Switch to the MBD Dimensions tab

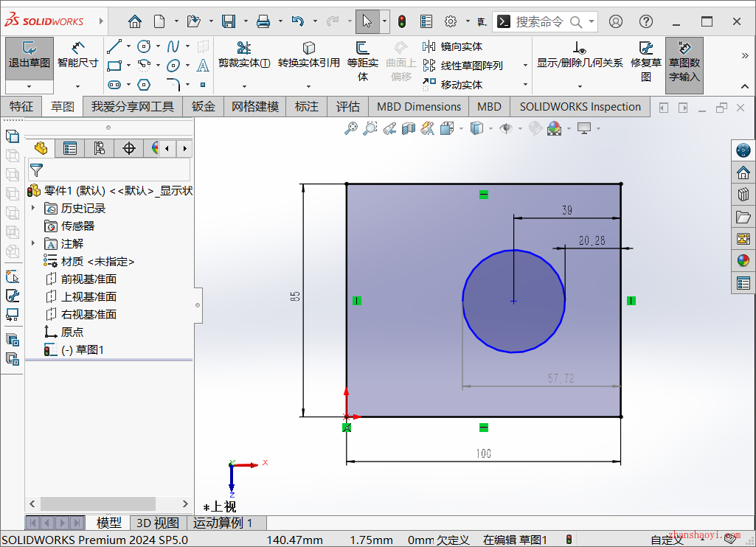pyautogui.click(x=419, y=106)
